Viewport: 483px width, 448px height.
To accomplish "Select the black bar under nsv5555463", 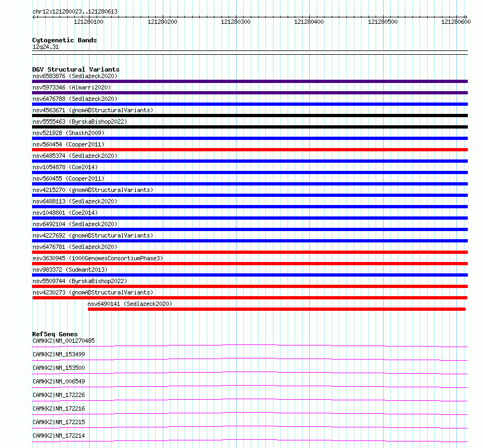I will pos(250,127).
